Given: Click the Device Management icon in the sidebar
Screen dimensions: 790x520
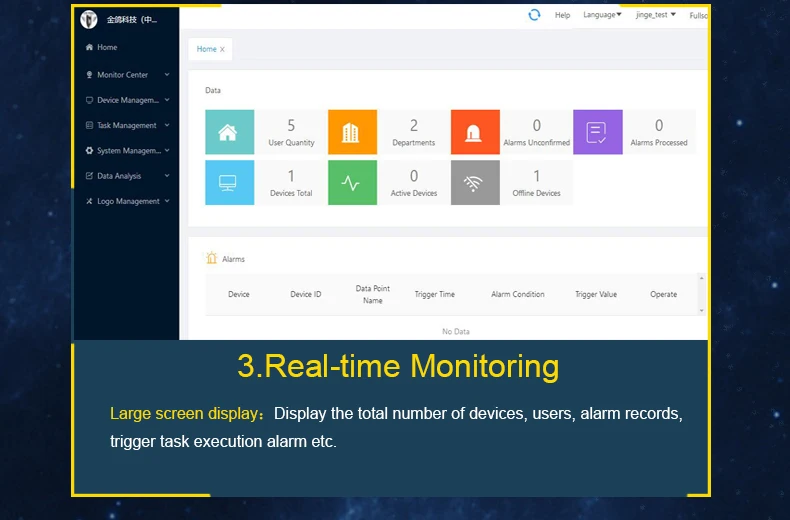Looking at the screenshot, I should click(89, 100).
